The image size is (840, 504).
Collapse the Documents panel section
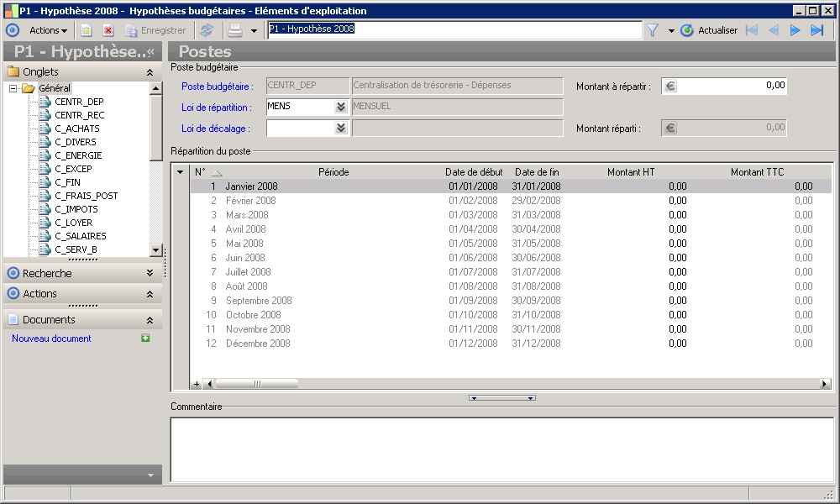pos(150,320)
